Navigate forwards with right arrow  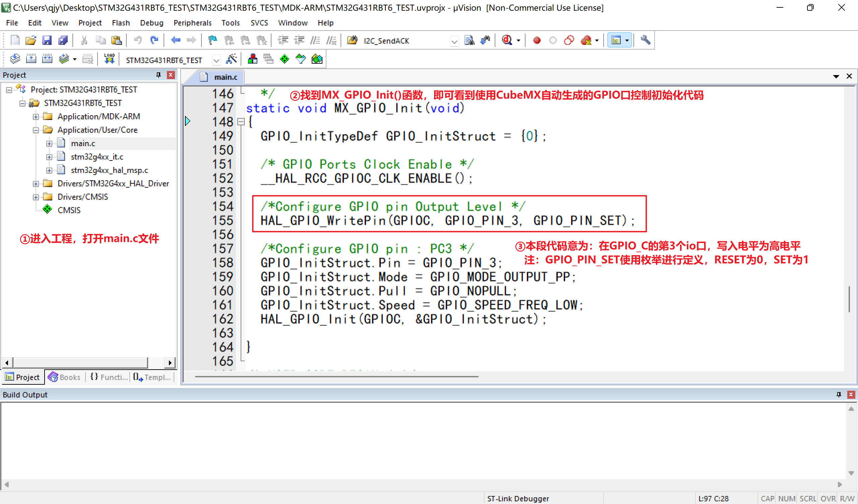point(192,40)
